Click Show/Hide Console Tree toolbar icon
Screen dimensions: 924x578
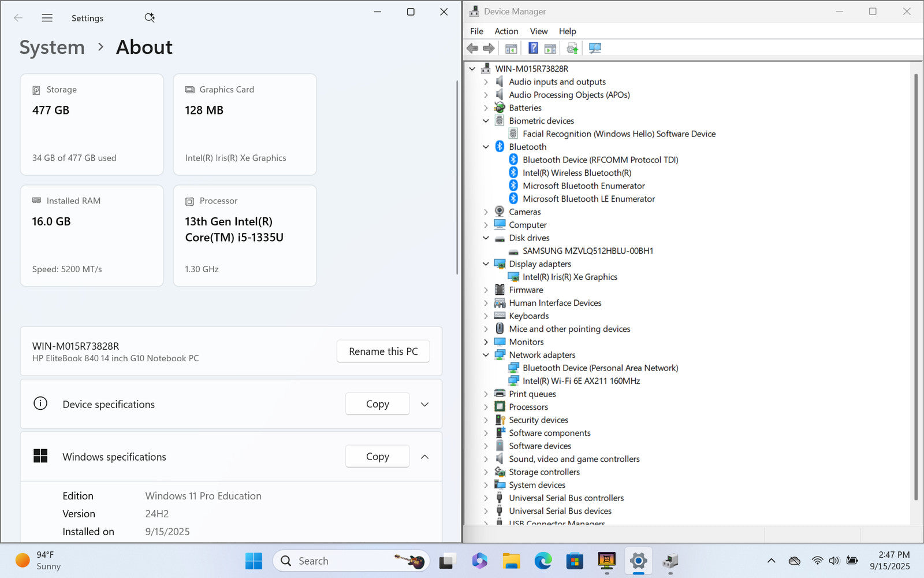coord(511,48)
